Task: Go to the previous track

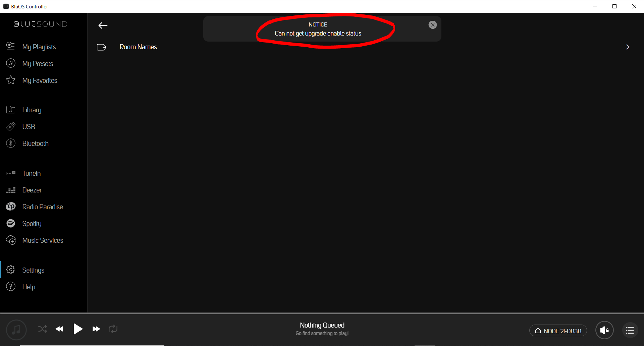Action: point(59,329)
